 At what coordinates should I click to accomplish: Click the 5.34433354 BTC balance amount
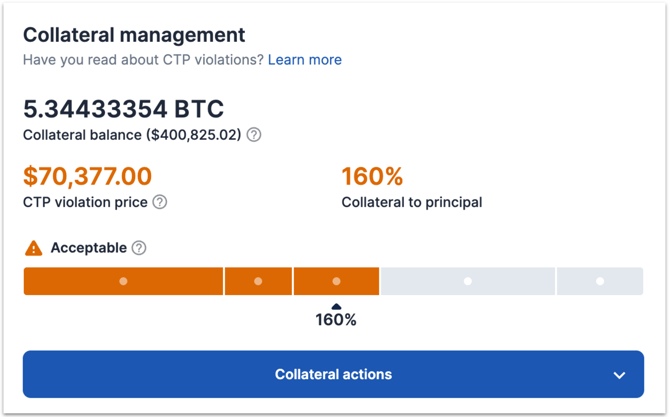tap(123, 108)
